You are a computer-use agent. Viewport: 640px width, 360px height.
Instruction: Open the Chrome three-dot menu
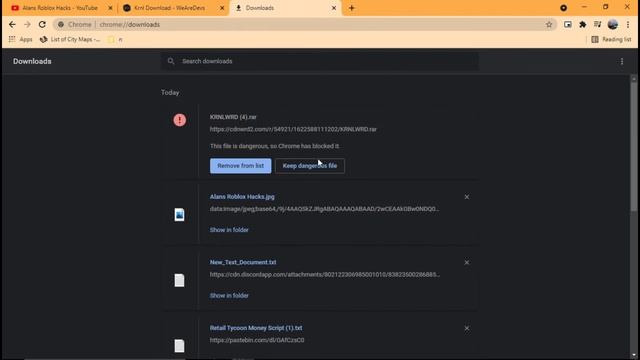(628, 24)
